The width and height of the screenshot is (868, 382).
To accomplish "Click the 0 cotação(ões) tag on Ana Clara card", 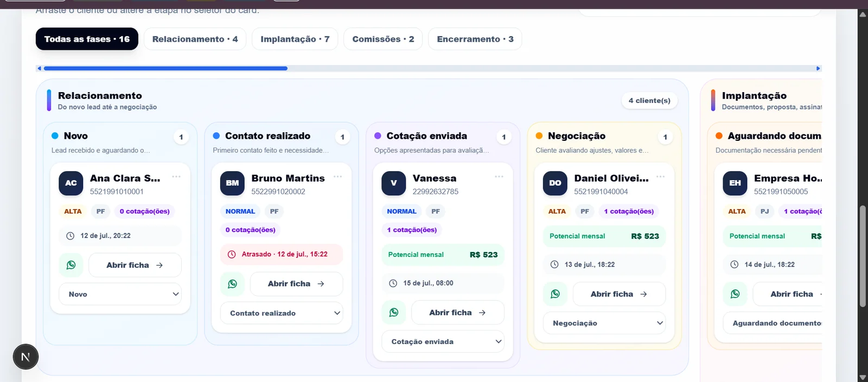I will coord(145,211).
